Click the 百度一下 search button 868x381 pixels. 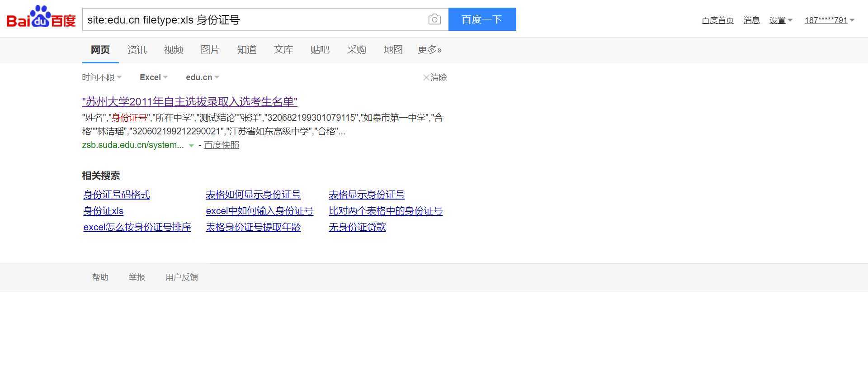coord(482,19)
